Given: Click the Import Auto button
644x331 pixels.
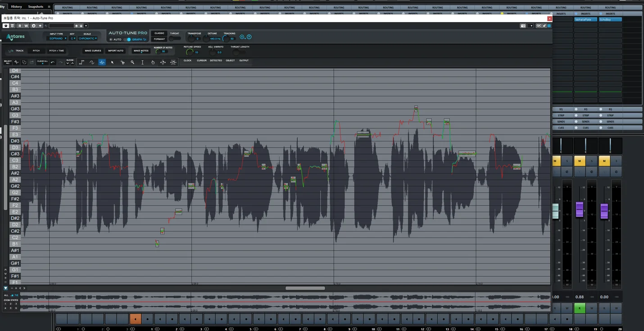Looking at the screenshot, I should click(116, 51).
